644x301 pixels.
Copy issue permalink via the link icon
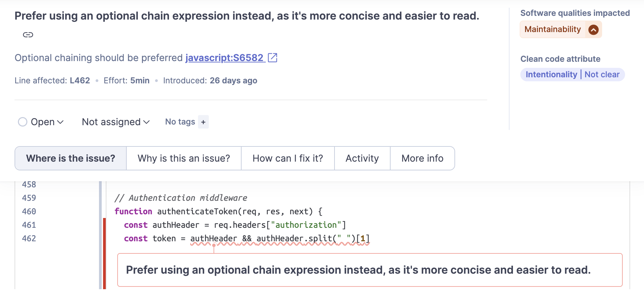(28, 35)
